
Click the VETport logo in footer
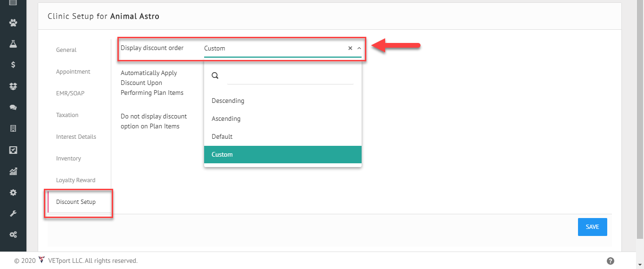coord(41,260)
